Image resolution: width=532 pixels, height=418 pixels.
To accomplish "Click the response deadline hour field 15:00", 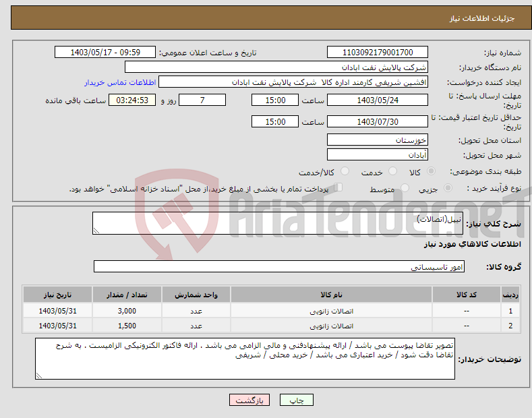I will point(275,100).
